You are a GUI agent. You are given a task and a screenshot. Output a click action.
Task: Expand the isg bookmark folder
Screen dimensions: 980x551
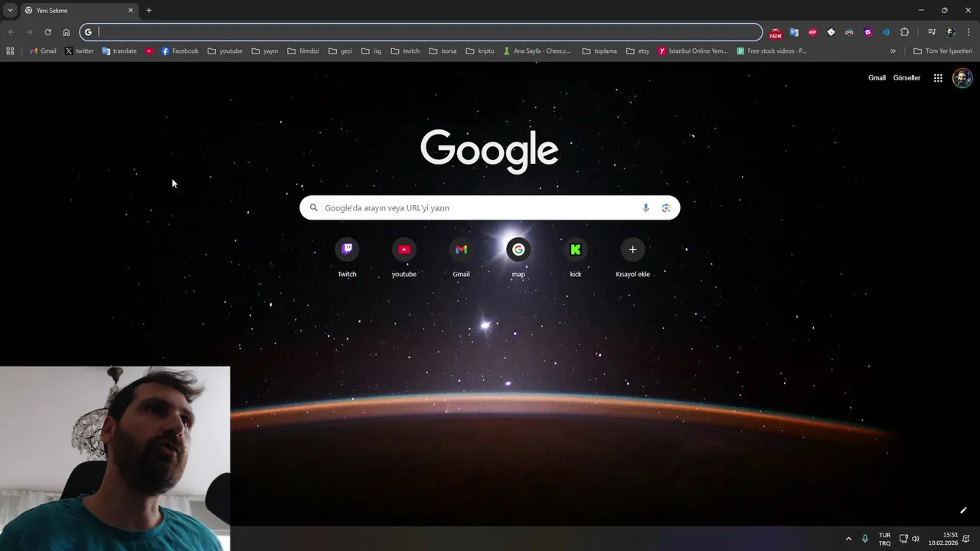372,51
